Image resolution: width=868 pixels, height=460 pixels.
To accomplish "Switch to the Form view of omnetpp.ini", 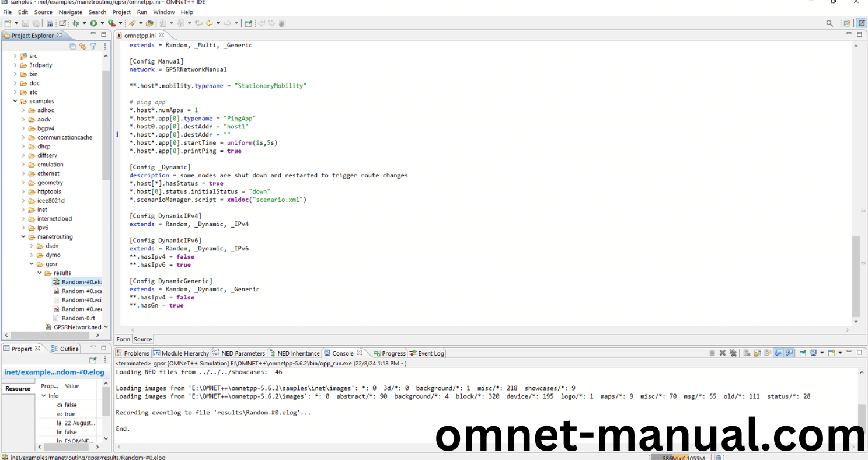I will (x=123, y=339).
